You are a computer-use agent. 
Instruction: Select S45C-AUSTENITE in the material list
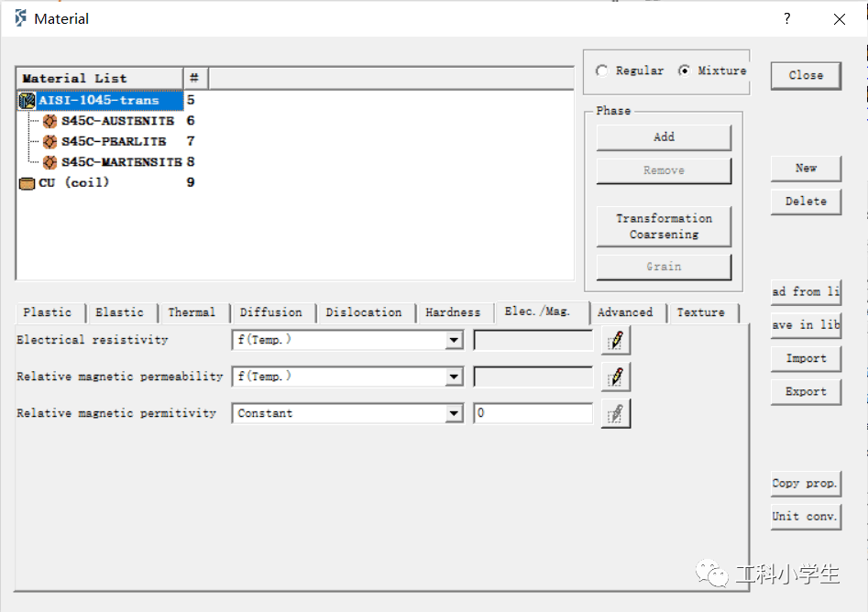[118, 121]
